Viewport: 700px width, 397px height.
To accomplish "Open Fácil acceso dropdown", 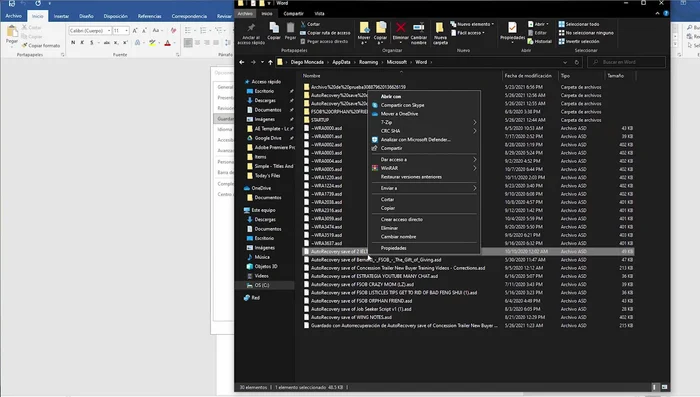I will (x=468, y=33).
